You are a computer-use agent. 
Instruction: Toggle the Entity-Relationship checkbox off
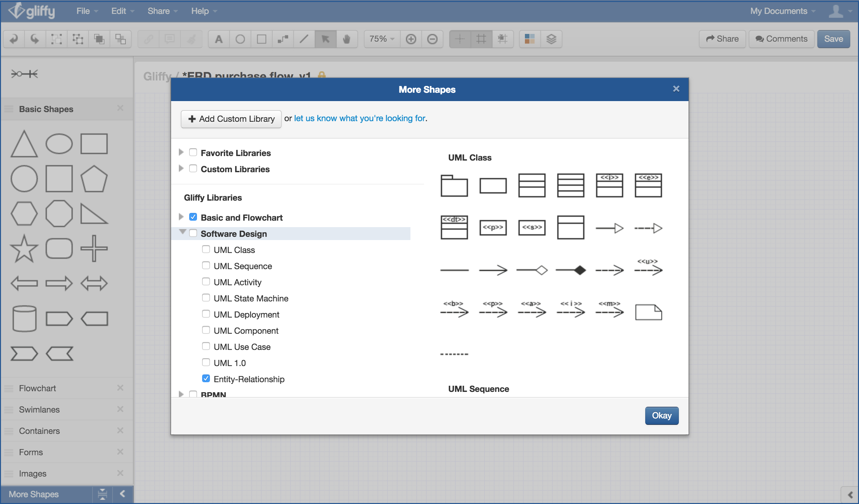pyautogui.click(x=207, y=379)
